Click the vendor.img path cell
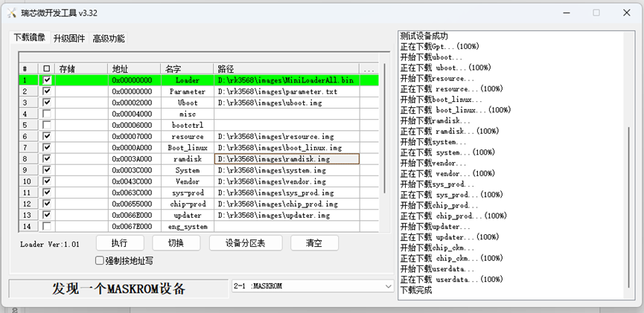Image resolution: width=644 pixels, height=313 pixels. point(287,181)
